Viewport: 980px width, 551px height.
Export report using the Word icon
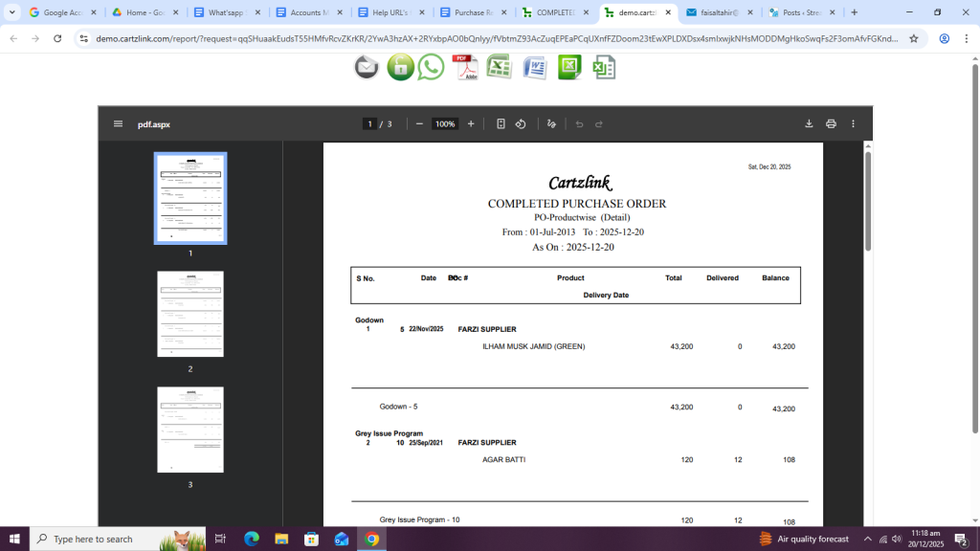[x=533, y=67]
